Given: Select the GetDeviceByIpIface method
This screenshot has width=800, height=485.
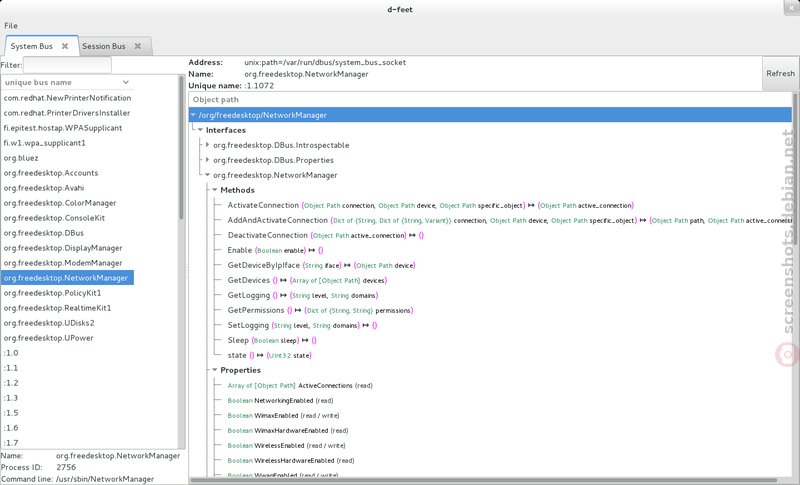Looking at the screenshot, I should (x=321, y=265).
